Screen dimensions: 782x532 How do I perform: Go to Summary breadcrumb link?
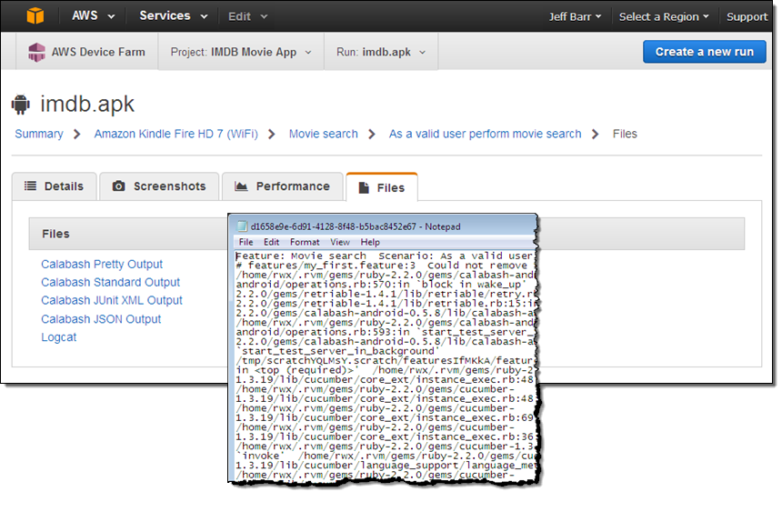pos(39,134)
